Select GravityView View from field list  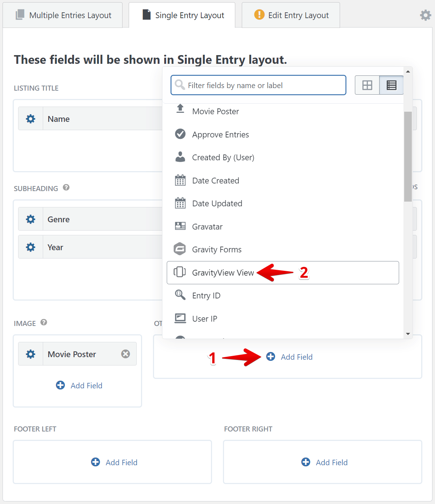223,273
